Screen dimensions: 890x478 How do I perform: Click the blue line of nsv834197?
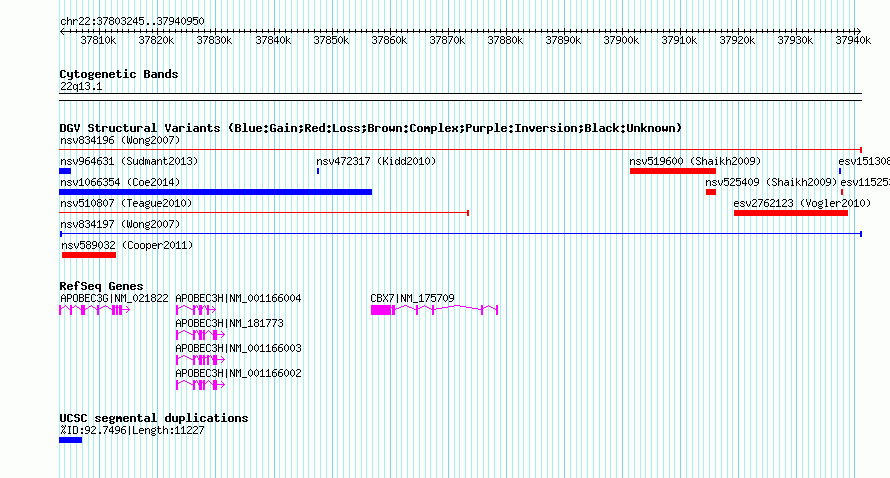460,234
